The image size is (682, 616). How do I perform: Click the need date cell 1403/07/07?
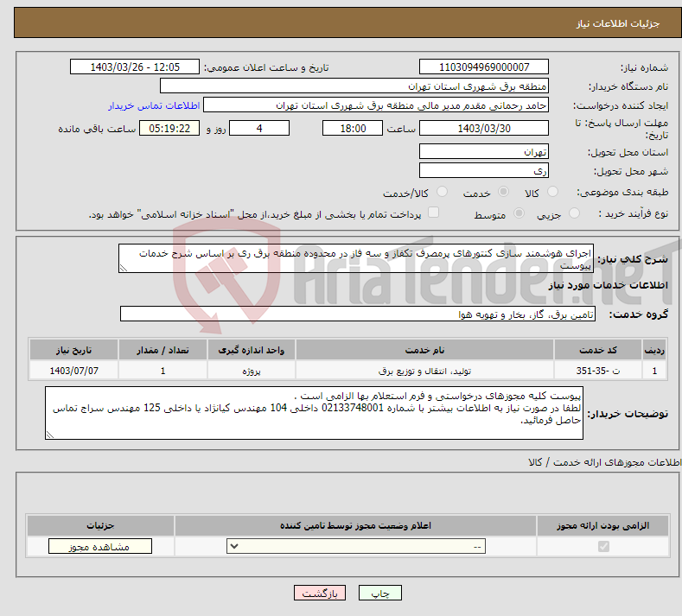tap(74, 371)
